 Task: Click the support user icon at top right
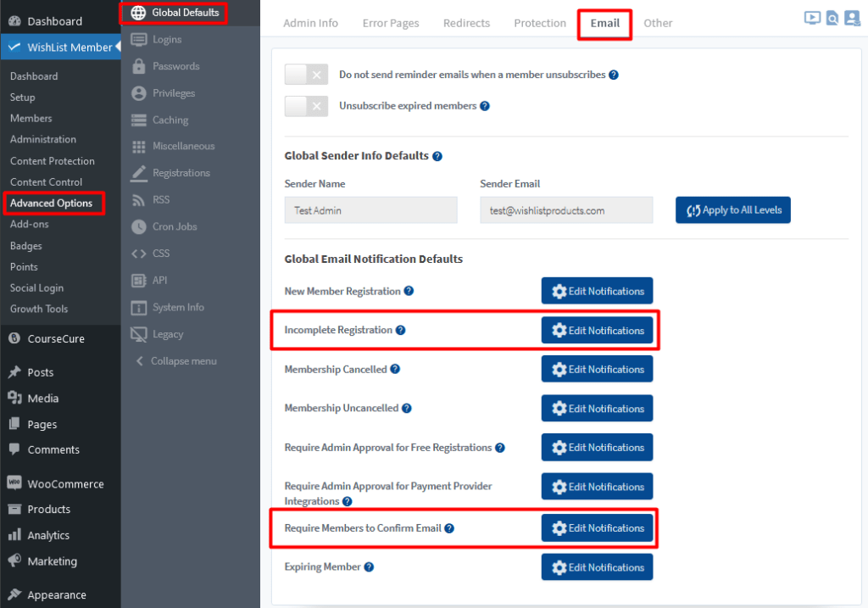[852, 19]
